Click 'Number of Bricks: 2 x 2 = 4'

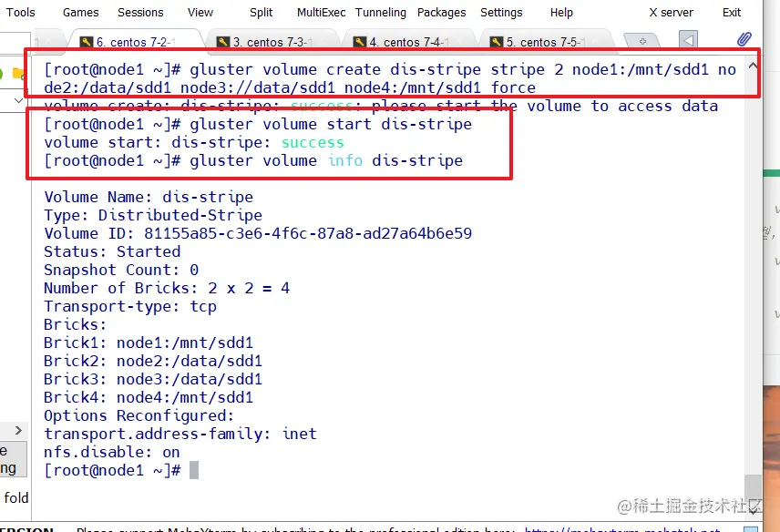point(167,288)
